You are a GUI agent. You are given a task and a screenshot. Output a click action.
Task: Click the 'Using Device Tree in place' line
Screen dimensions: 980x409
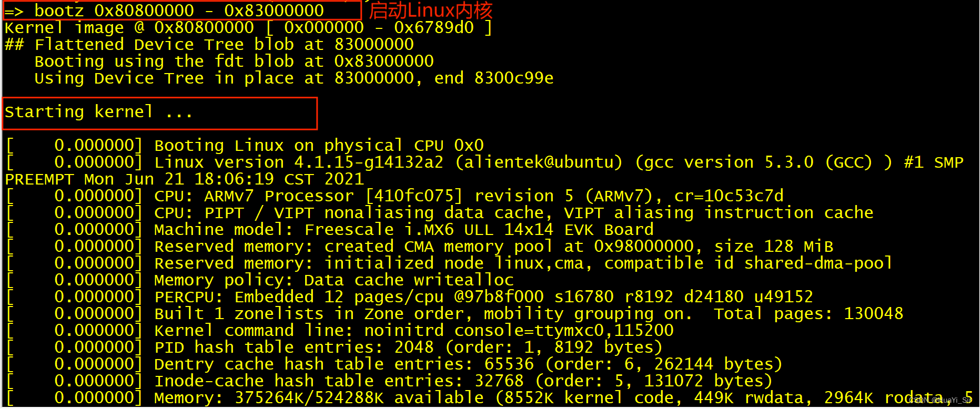294,78
